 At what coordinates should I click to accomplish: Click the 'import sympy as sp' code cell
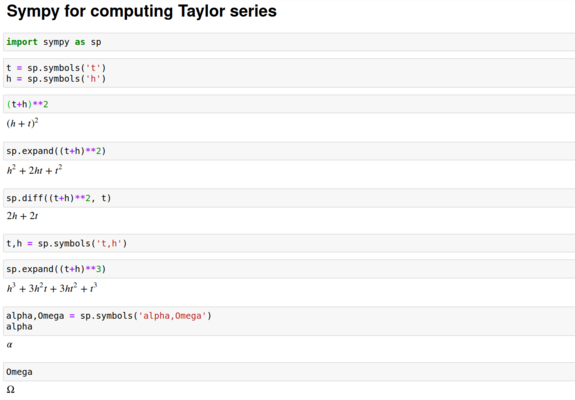[x=289, y=42]
